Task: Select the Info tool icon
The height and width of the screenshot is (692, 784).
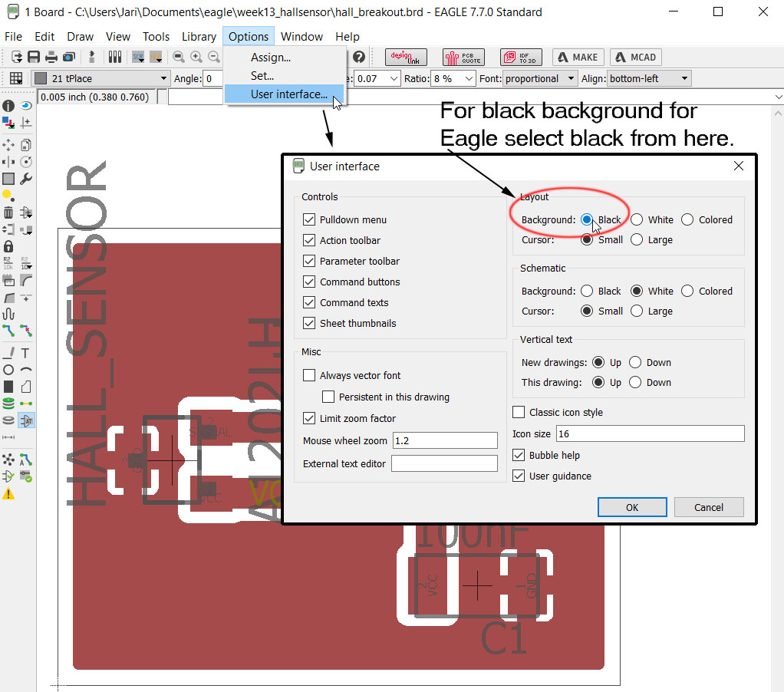Action: pyautogui.click(x=8, y=106)
